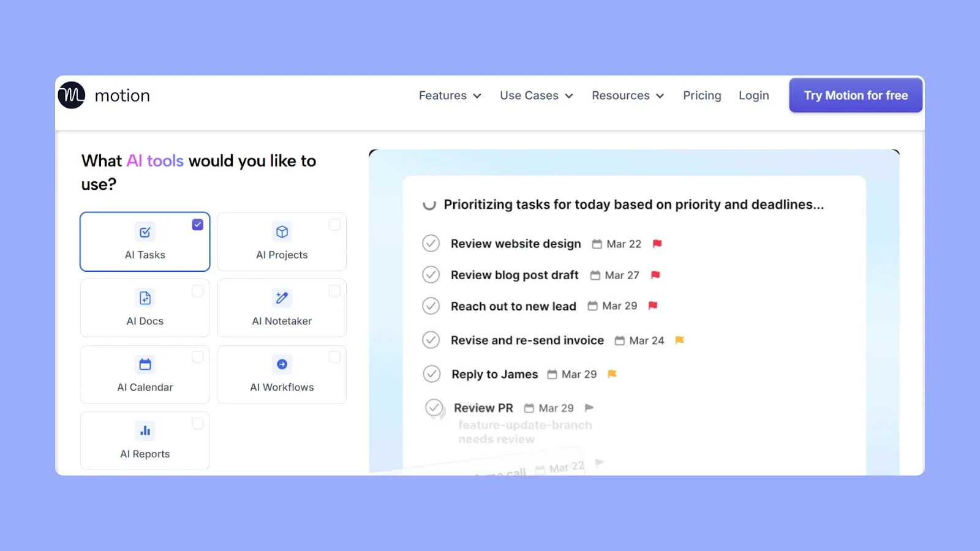Viewport: 980px width, 551px height.
Task: Expand the Features dropdown chevron
Action: (x=477, y=96)
